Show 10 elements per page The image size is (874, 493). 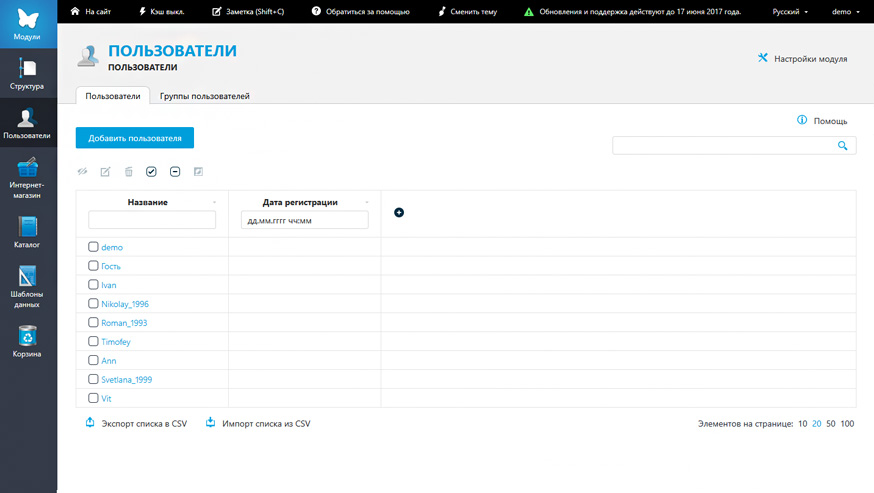803,424
